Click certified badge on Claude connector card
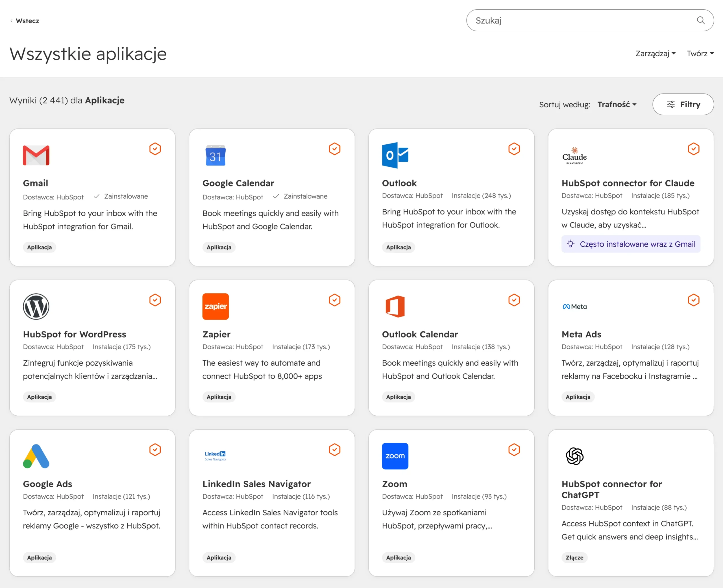 click(694, 149)
